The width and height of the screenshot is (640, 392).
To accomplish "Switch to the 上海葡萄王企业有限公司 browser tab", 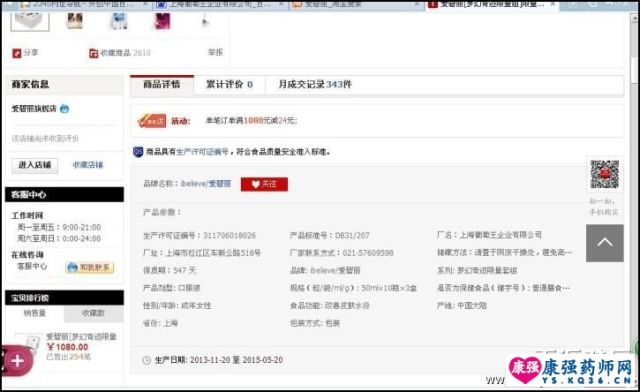I will click(220, 5).
